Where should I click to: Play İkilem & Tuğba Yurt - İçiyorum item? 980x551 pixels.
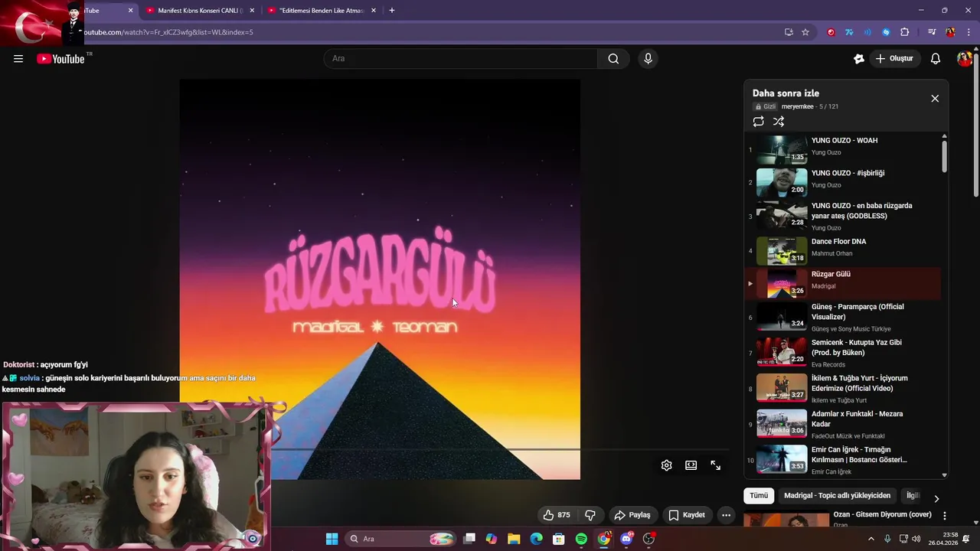point(842,388)
